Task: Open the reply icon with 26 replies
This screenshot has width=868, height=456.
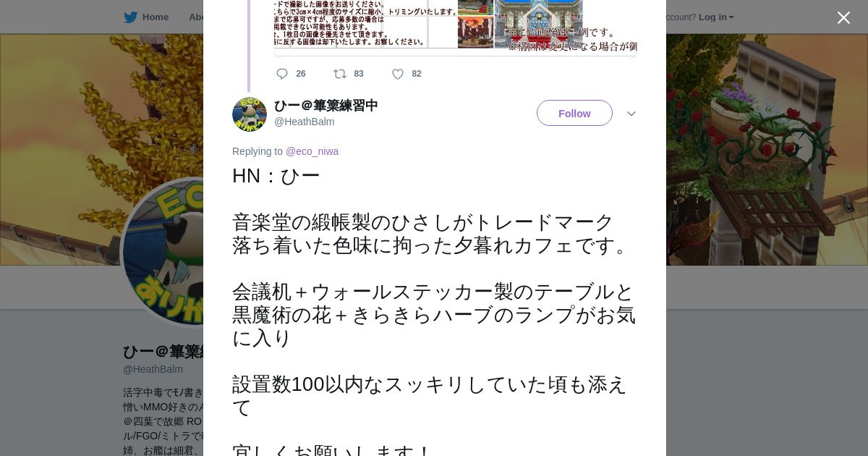Action: coord(282,74)
